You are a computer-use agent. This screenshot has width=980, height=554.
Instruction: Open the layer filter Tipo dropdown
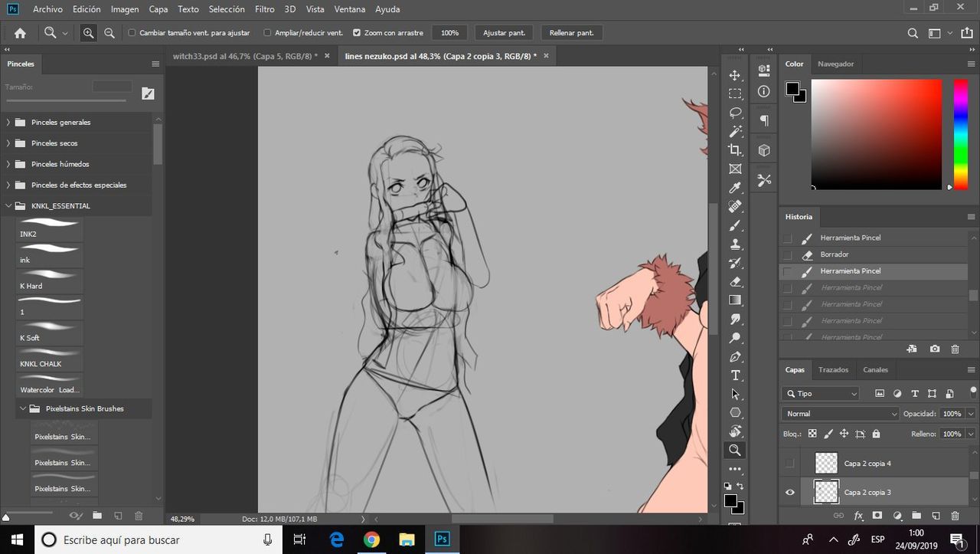point(821,393)
